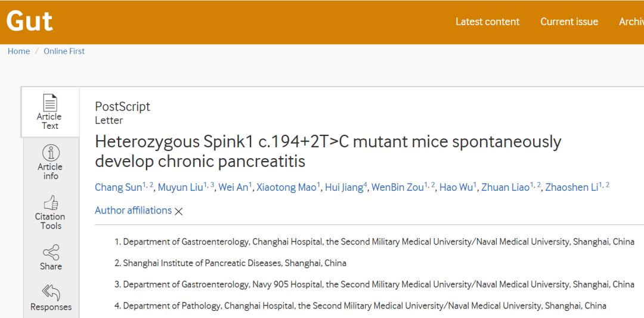Click the Share icon in sidebar
This screenshot has width=644, height=318.
pos(51,252)
